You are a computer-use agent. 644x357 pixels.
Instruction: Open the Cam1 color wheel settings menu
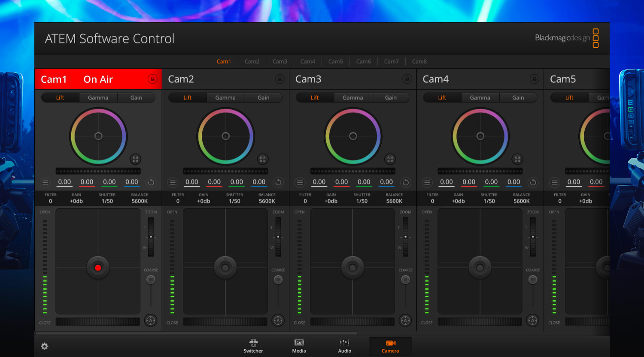[x=46, y=182]
